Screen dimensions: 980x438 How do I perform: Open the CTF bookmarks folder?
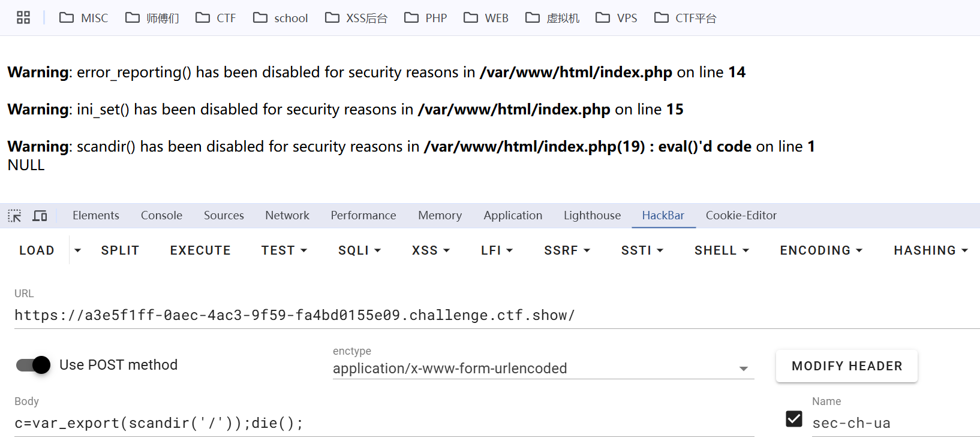(x=216, y=18)
